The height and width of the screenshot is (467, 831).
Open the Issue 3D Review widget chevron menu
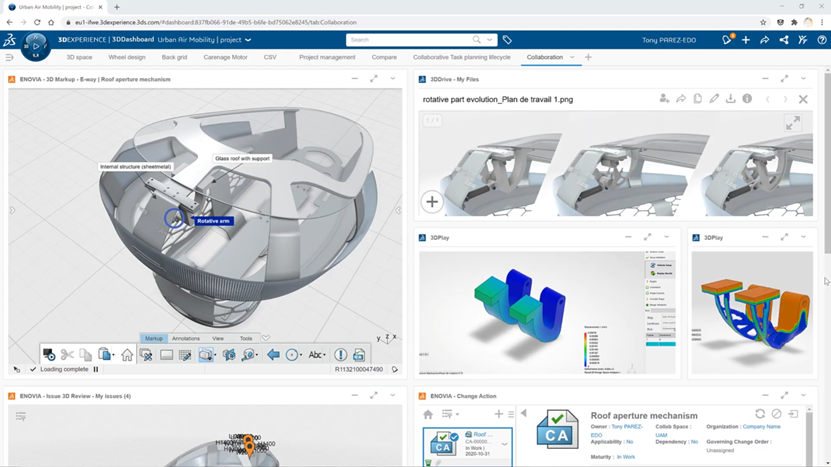[x=393, y=395]
